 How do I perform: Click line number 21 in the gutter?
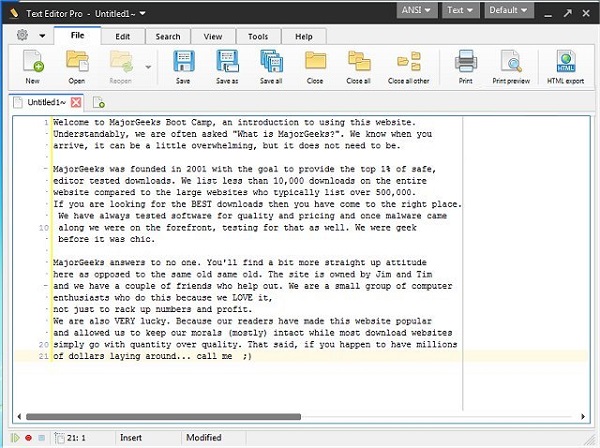pyautogui.click(x=44, y=356)
